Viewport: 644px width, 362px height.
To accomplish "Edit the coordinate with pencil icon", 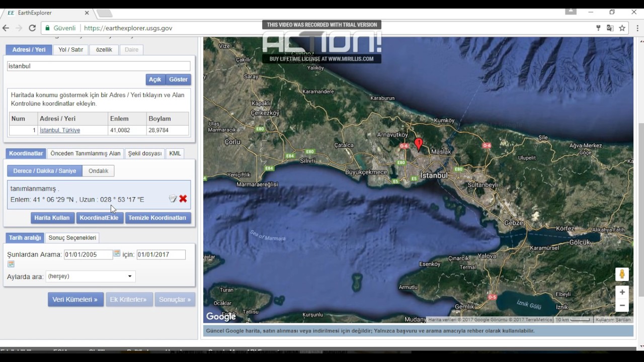I will [x=173, y=199].
